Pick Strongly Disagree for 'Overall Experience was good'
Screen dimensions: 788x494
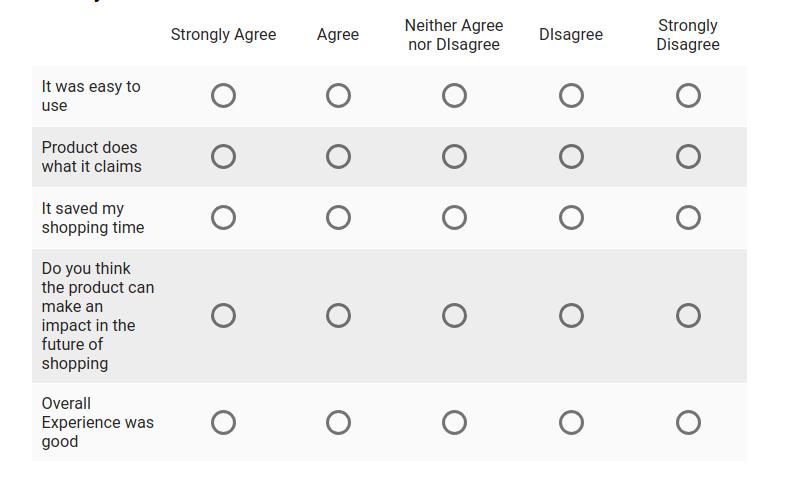[688, 422]
